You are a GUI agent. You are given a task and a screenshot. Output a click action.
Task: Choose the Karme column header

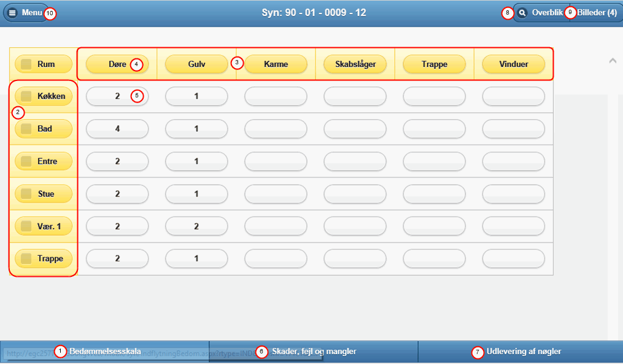[x=276, y=64]
